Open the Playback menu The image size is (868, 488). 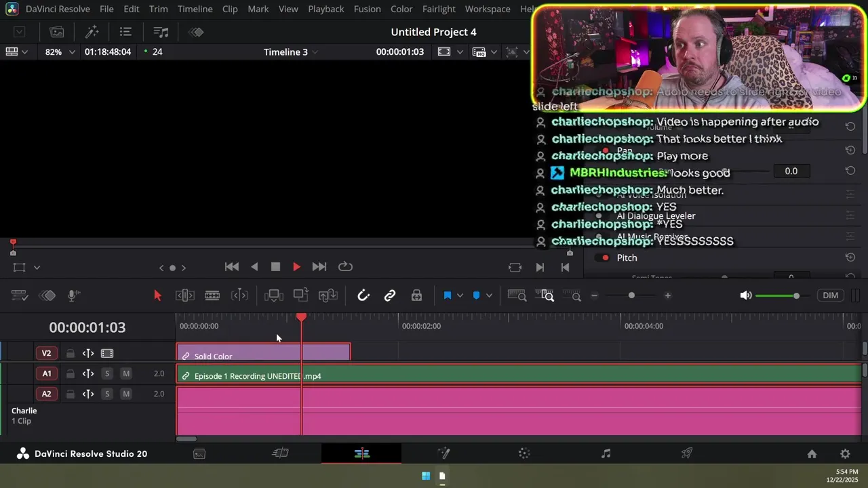[326, 9]
